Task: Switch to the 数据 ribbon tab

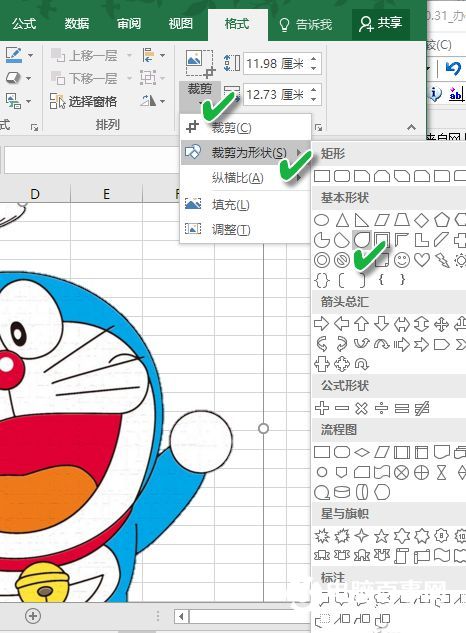Action: pos(76,24)
